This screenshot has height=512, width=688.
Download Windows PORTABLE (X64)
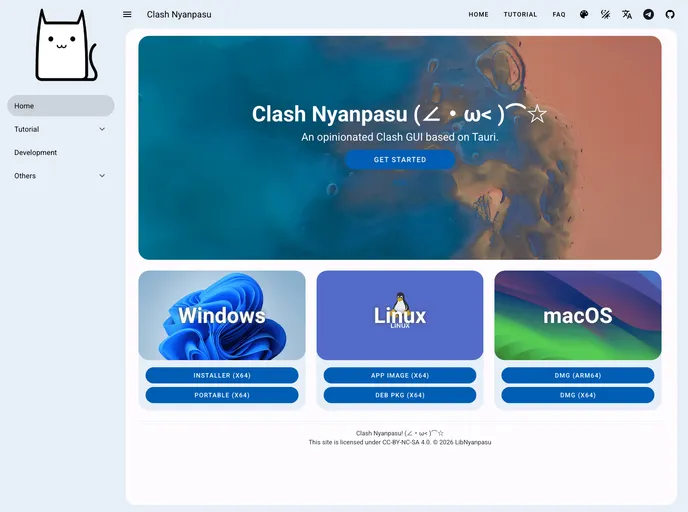(222, 395)
